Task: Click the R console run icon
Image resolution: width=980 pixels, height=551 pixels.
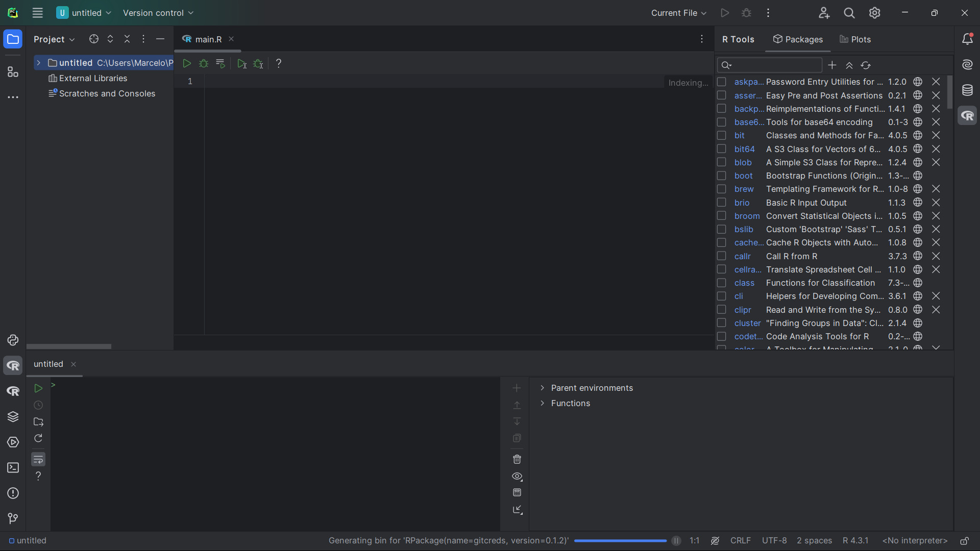Action: [38, 388]
